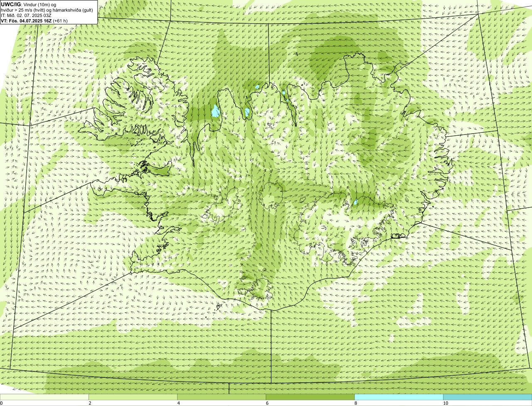
Task: Click the 6–8 m/s dark green legend segment
Action: [310, 397]
